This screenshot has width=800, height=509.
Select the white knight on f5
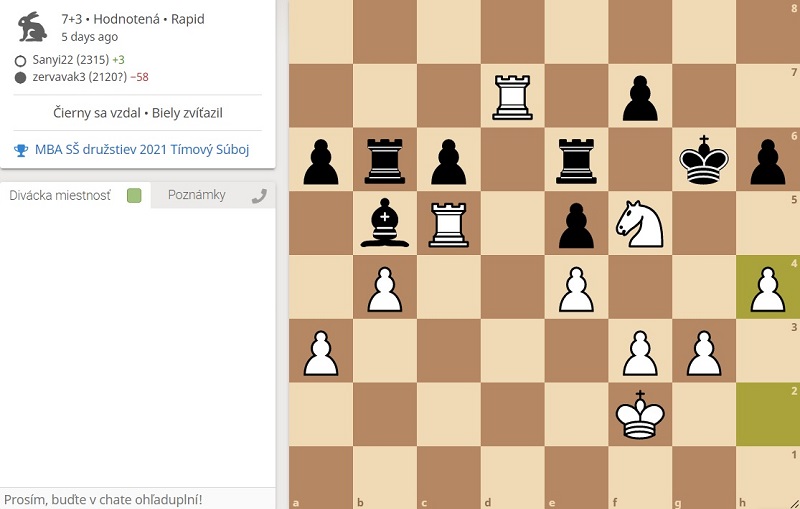pyautogui.click(x=641, y=223)
